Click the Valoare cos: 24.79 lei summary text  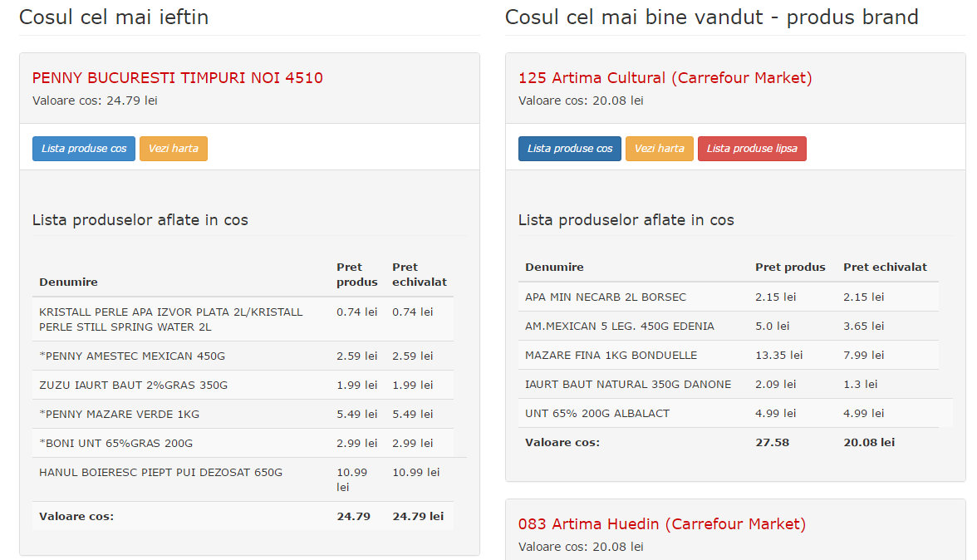pos(95,101)
